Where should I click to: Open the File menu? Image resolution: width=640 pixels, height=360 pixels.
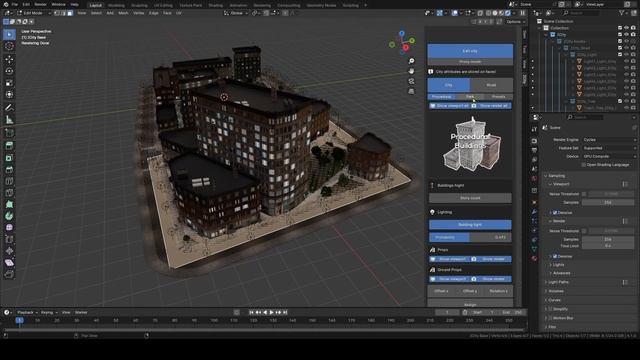(x=15, y=4)
